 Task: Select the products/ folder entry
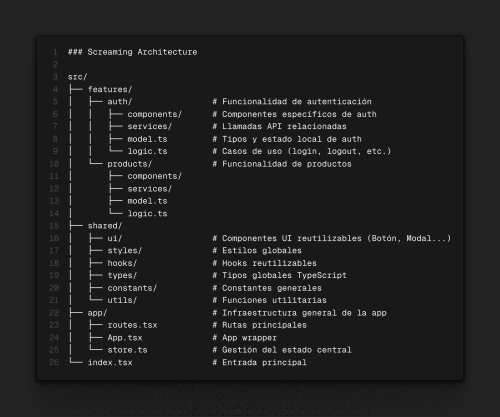pos(130,164)
